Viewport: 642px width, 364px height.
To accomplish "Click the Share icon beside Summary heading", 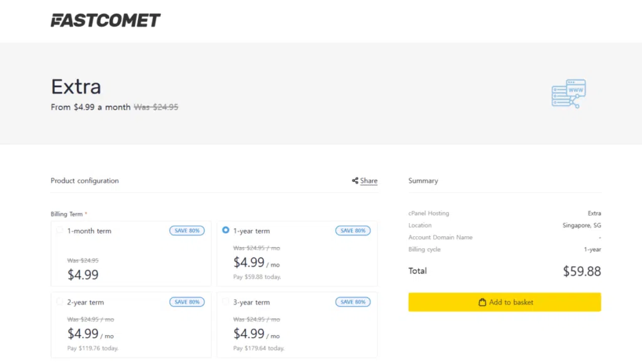I will 355,180.
